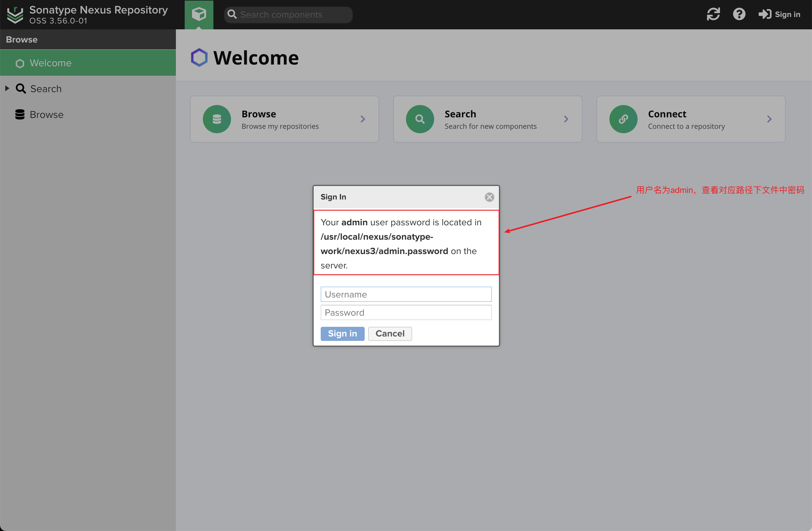
Task: Focus the Password input field
Action: click(406, 312)
